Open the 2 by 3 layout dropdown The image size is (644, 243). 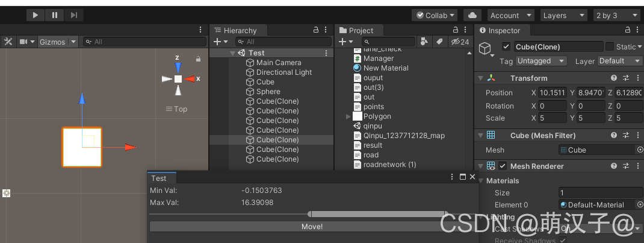tap(617, 15)
